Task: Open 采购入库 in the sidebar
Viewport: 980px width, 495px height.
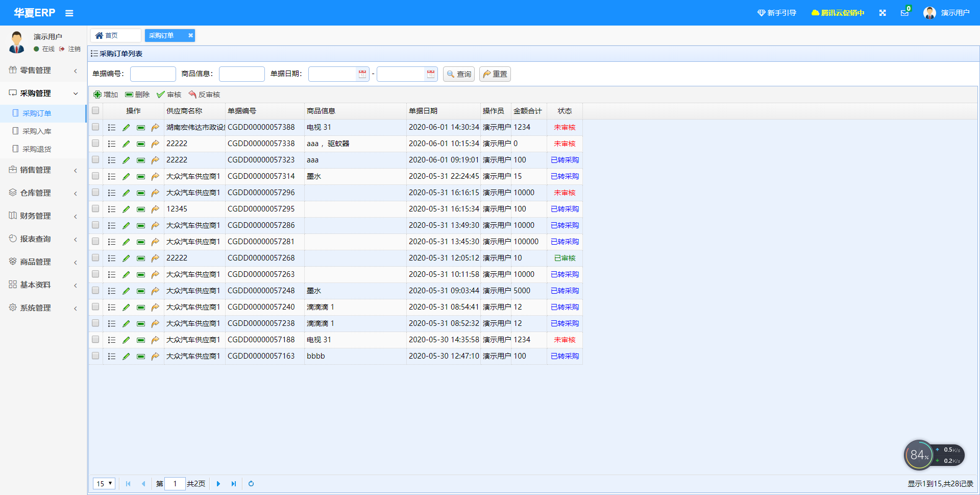Action: coord(37,131)
